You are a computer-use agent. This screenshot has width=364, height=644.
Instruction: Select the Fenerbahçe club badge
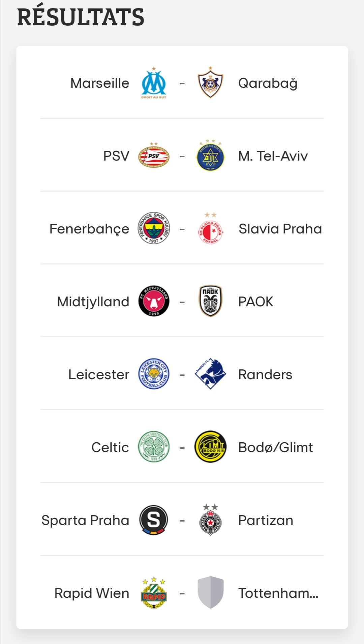[x=154, y=228]
